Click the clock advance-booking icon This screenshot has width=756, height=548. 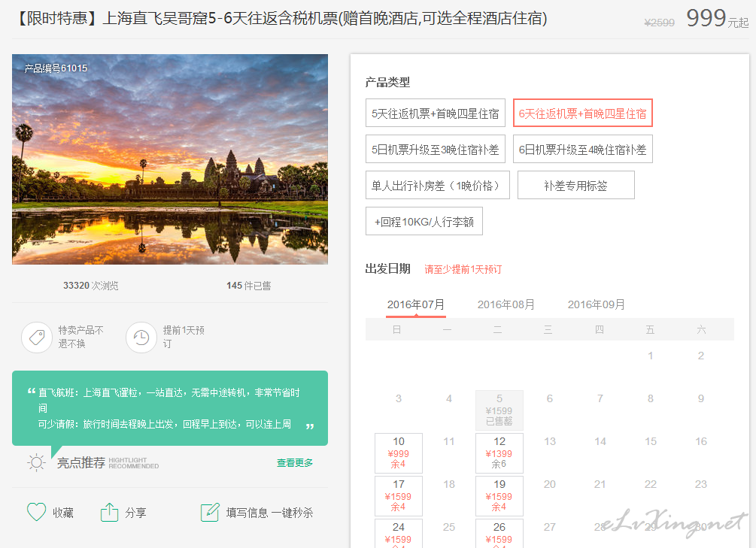click(141, 338)
